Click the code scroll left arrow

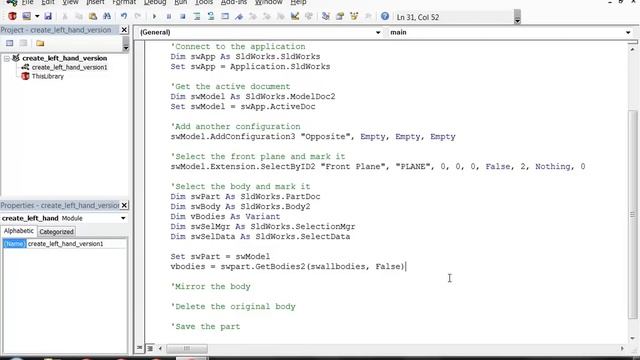click(160, 348)
